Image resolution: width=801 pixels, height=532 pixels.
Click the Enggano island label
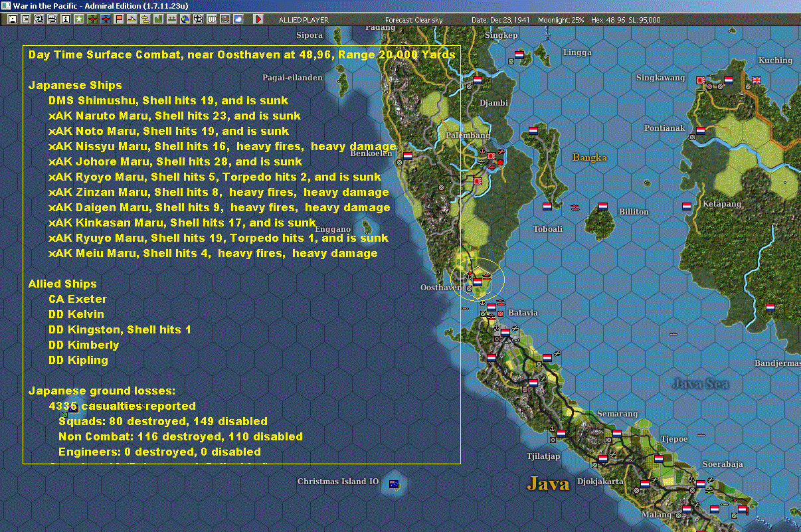(x=333, y=229)
